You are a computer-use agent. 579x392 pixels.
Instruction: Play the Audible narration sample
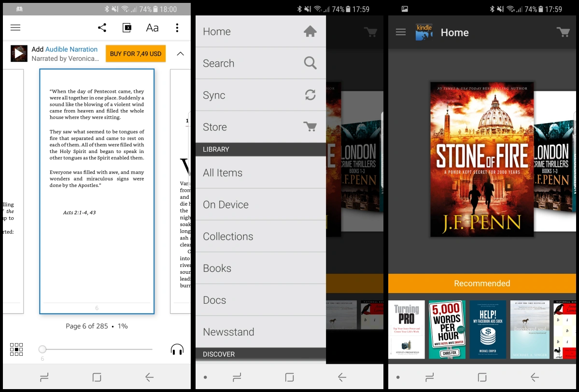coord(19,54)
